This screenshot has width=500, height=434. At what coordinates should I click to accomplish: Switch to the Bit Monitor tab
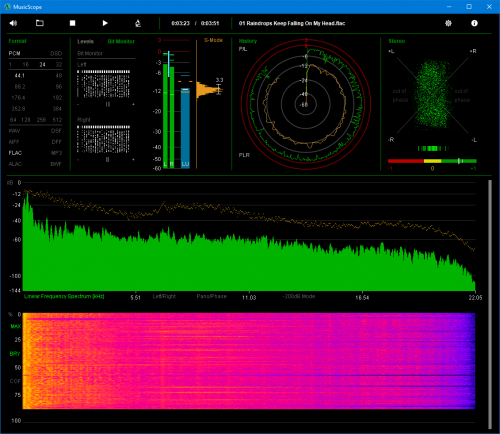click(121, 41)
